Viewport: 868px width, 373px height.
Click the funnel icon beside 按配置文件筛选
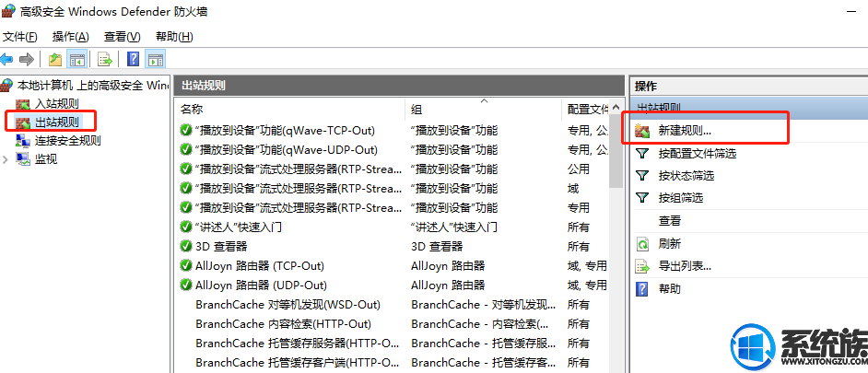click(x=642, y=153)
